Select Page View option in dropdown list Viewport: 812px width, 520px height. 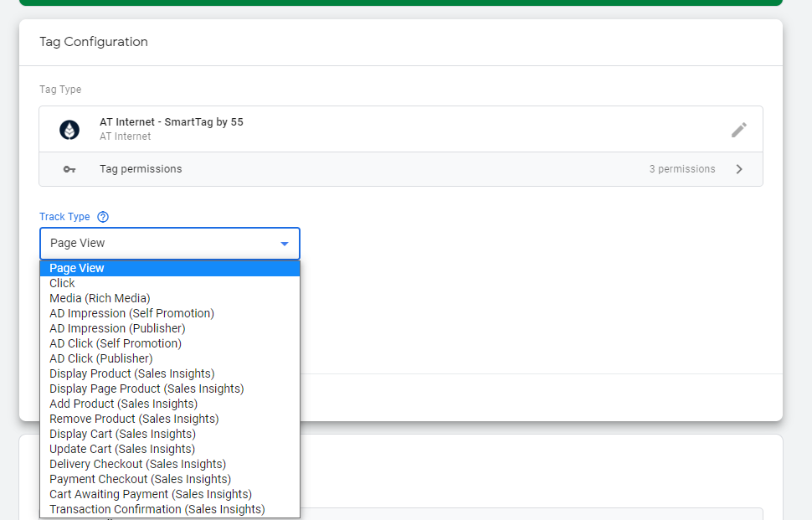coord(77,268)
